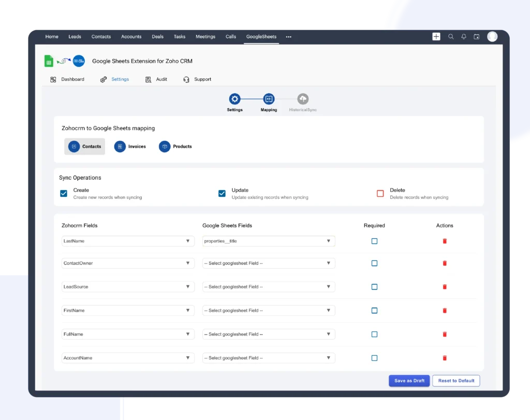Viewport: 530px width, 420px height.
Task: Select the Audit section
Action: click(156, 79)
